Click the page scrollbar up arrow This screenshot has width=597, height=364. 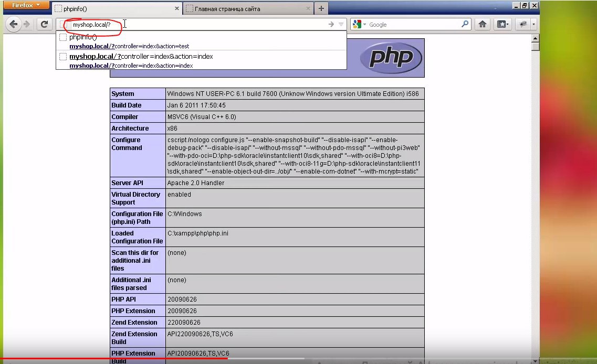point(536,38)
